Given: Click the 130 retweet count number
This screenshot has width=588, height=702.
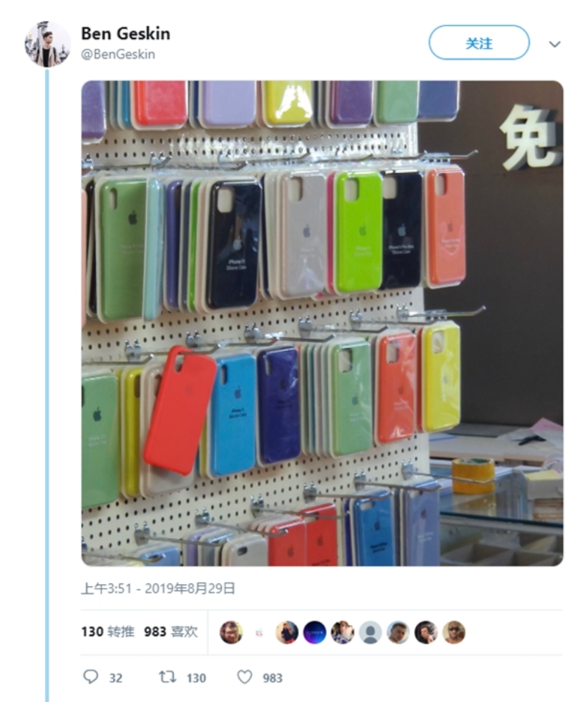Looking at the screenshot, I should pyautogui.click(x=196, y=678).
